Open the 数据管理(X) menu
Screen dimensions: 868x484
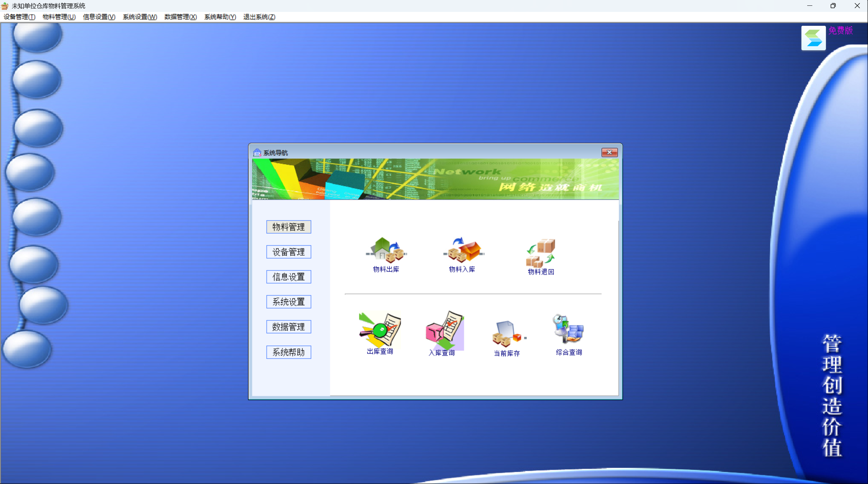pos(180,17)
